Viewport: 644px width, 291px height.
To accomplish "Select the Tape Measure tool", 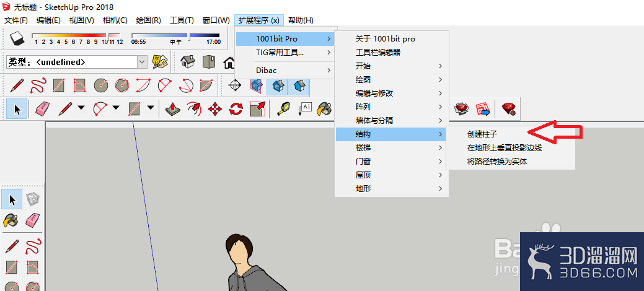I will pos(284,109).
